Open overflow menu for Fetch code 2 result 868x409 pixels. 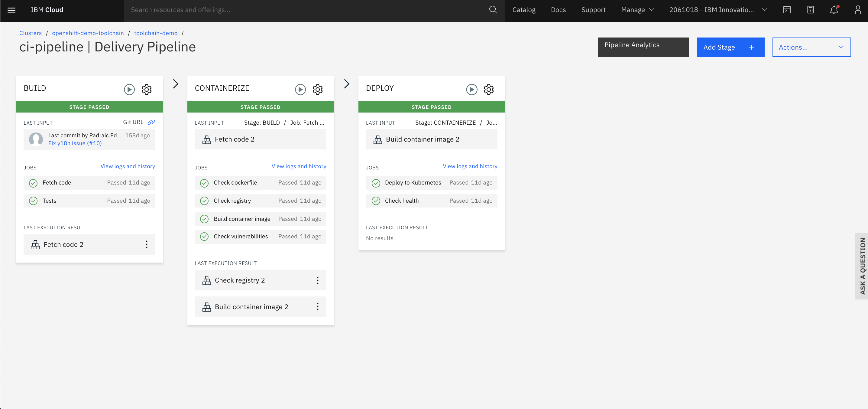click(146, 244)
